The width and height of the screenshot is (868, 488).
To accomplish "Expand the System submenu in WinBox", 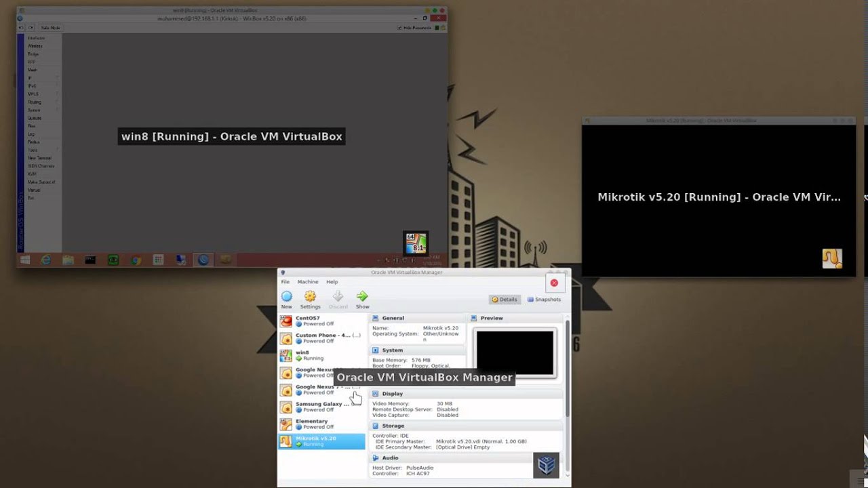I will [x=42, y=110].
